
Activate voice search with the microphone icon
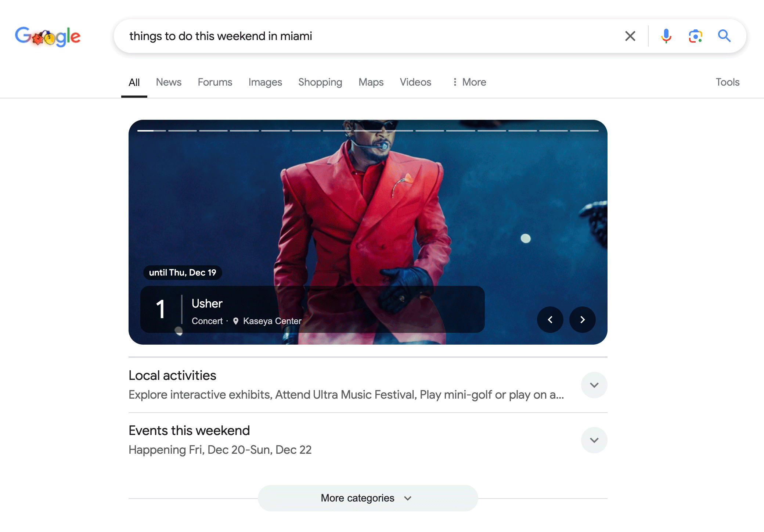point(666,36)
